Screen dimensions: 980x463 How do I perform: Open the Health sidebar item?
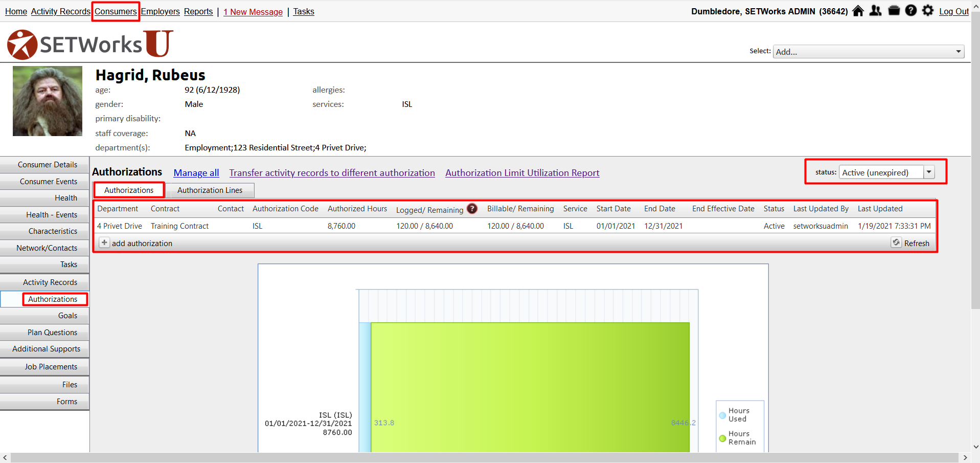44,198
